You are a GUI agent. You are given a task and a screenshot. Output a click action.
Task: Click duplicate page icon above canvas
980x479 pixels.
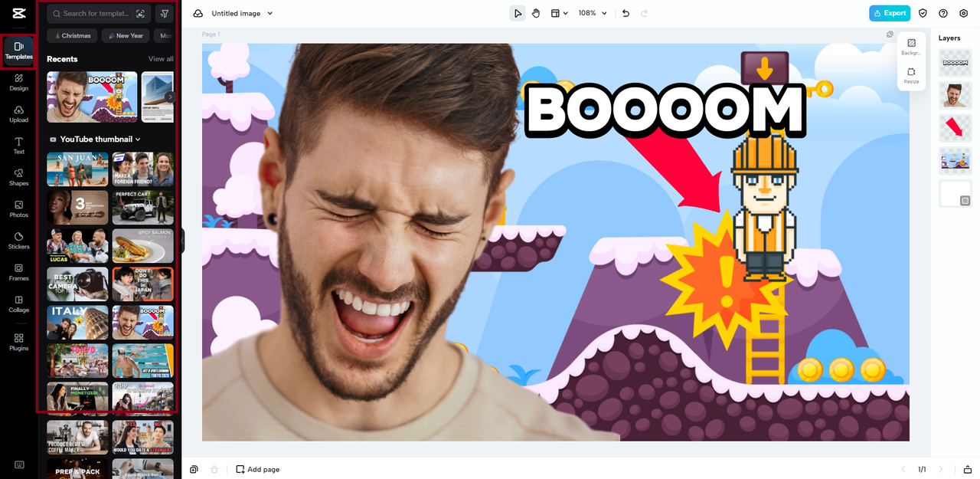[890, 34]
